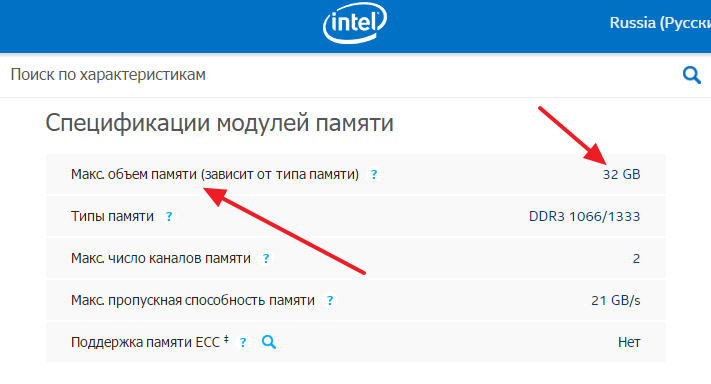Click the Intel logo in header
The width and height of the screenshot is (711, 384).
(x=355, y=23)
